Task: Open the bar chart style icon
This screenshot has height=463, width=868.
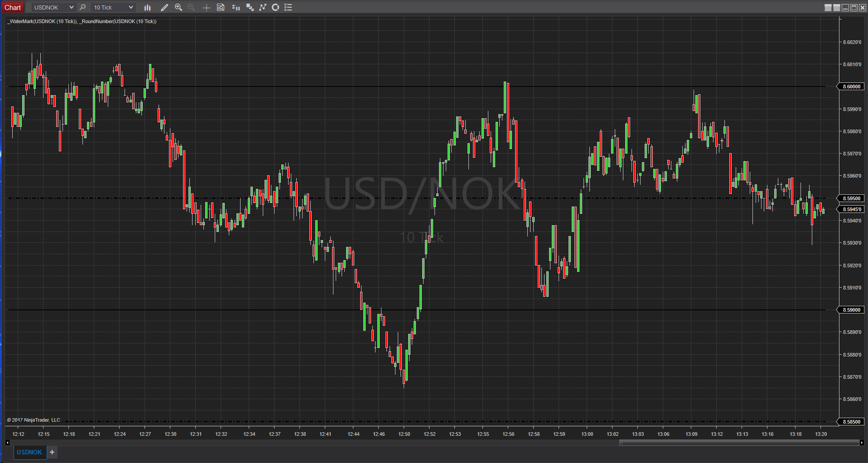Action: click(x=147, y=7)
